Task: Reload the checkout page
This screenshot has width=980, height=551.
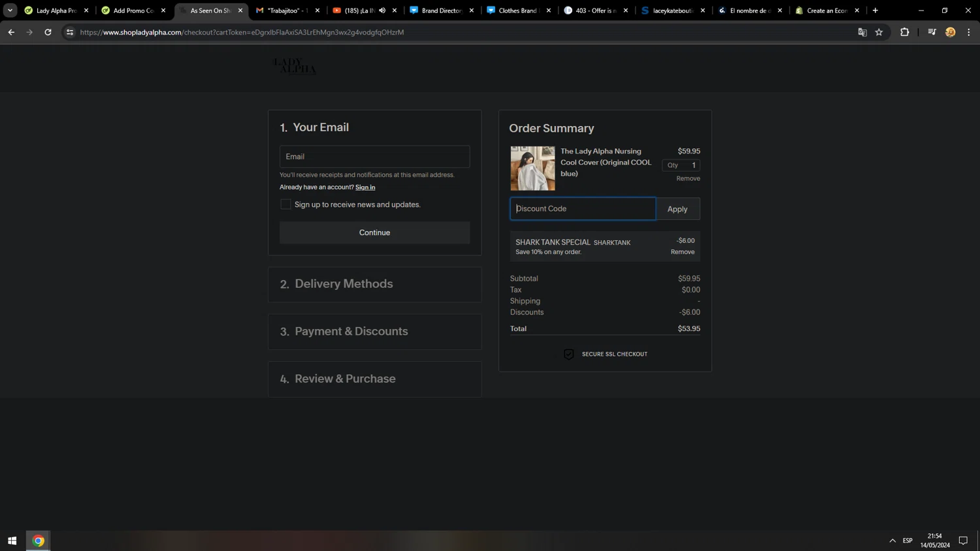Action: coord(48,32)
